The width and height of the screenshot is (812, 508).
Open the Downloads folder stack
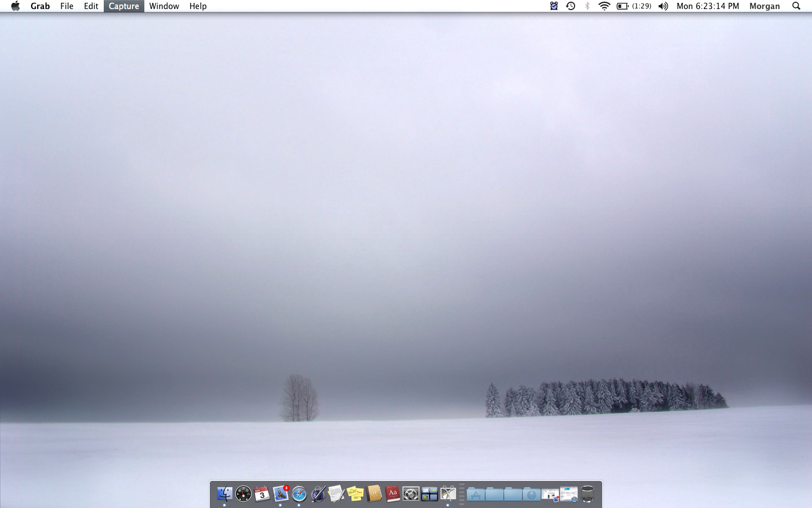531,494
